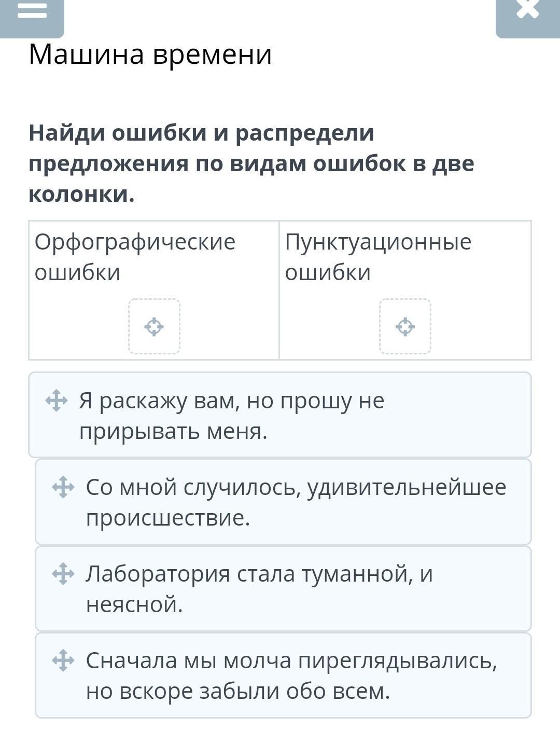Select the sentence ending 'прошу не прирывать меня'
This screenshot has height=744, width=560.
(280, 416)
